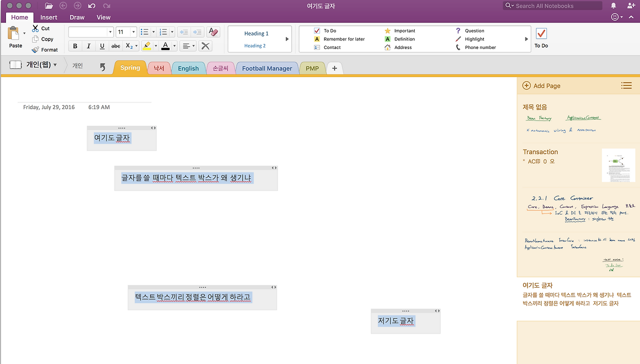Enable subscript with the X2 control

pyautogui.click(x=128, y=46)
